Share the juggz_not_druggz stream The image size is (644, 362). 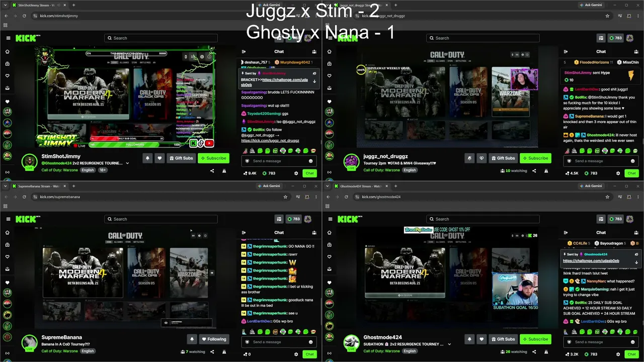[x=534, y=171]
